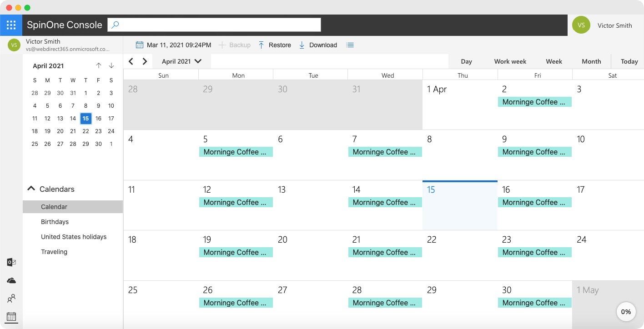
Task: Open the Morninge Coffee event on April 9
Action: [x=535, y=152]
